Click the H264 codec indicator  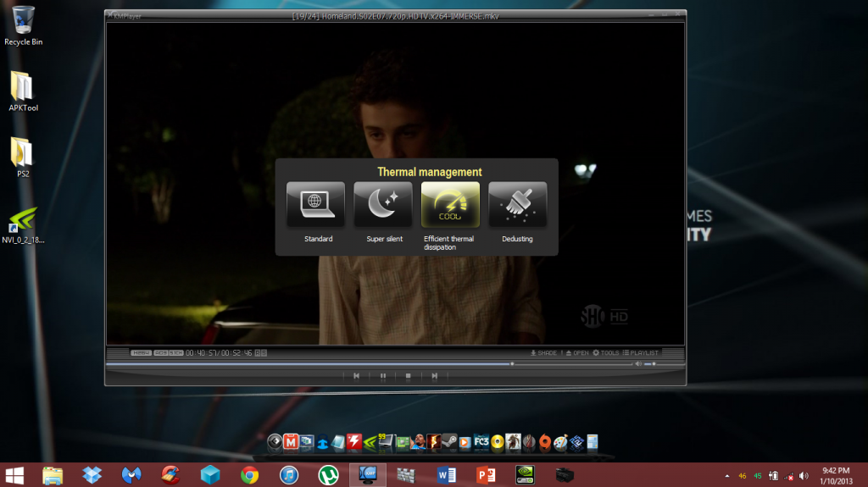click(x=141, y=352)
